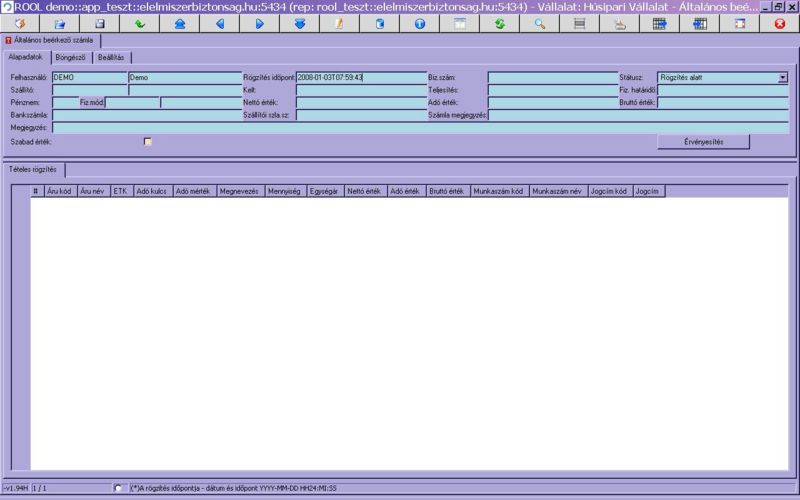800x500 pixels.
Task: Click the green undo arrow icon
Action: click(x=139, y=23)
